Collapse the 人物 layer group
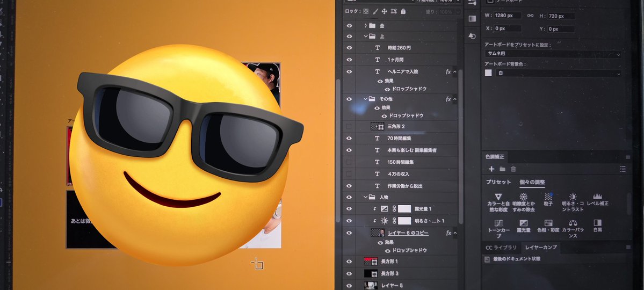 click(365, 197)
